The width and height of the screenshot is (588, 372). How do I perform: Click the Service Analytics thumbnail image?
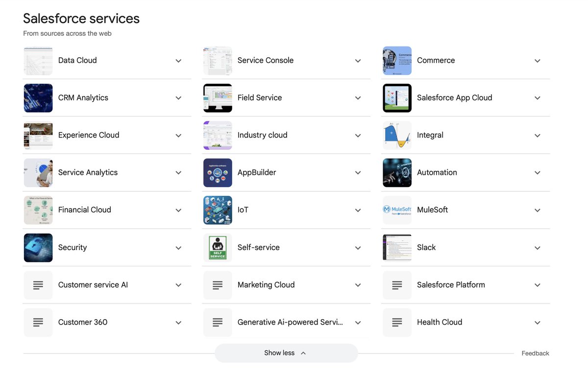pos(38,173)
